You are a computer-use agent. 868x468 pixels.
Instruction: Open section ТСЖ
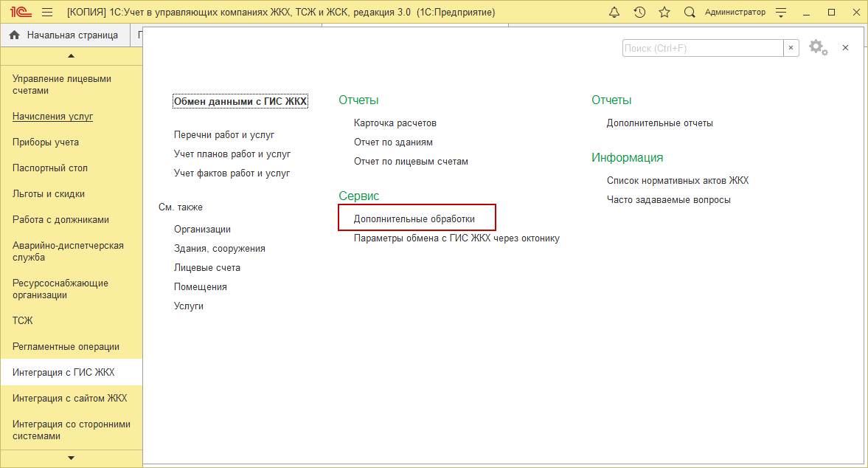(x=23, y=320)
